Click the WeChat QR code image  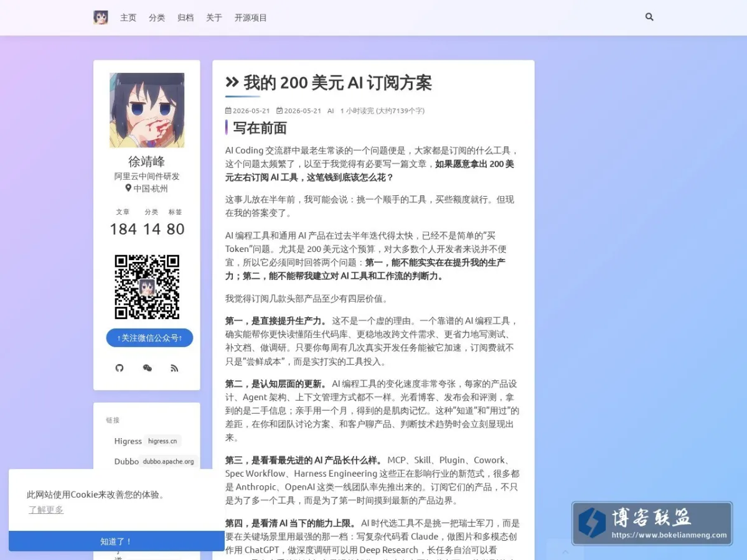[147, 287]
